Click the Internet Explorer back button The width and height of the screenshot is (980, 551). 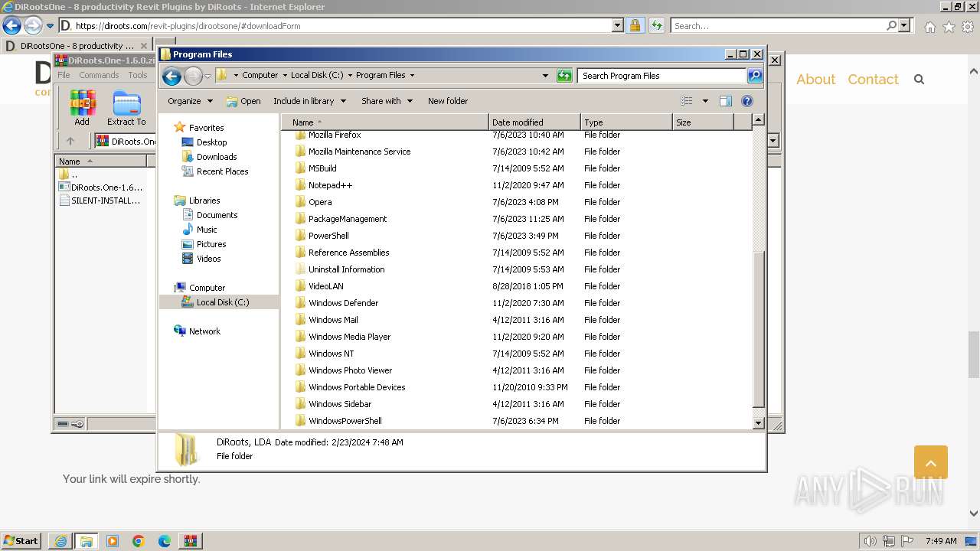[12, 25]
